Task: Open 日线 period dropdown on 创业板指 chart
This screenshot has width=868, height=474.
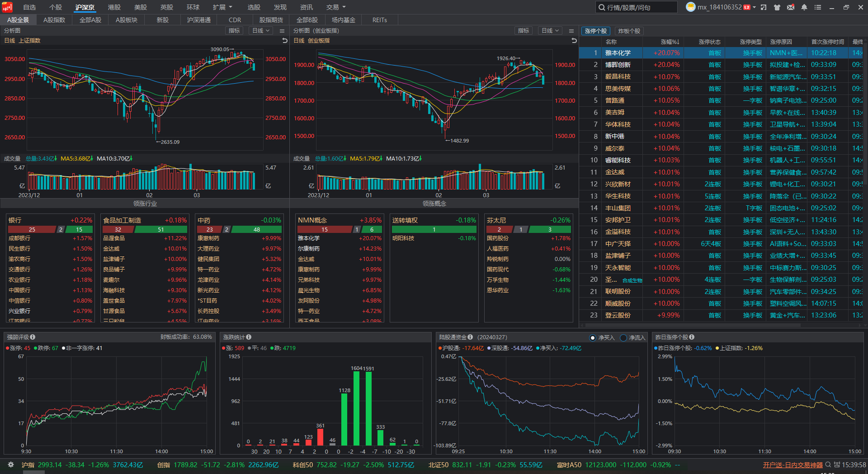Action: [x=550, y=31]
